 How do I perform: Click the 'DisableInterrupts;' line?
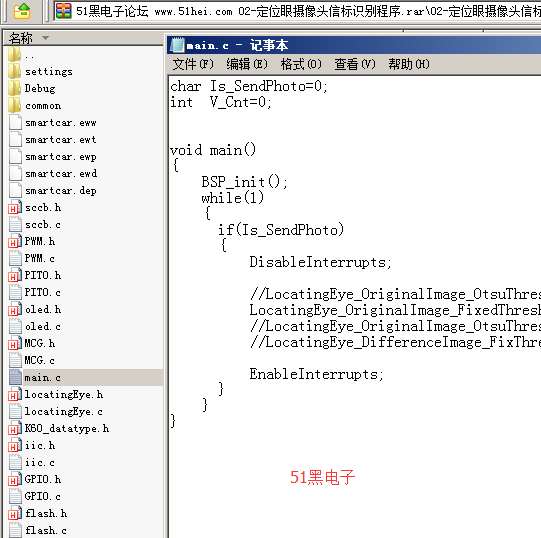[321, 262]
